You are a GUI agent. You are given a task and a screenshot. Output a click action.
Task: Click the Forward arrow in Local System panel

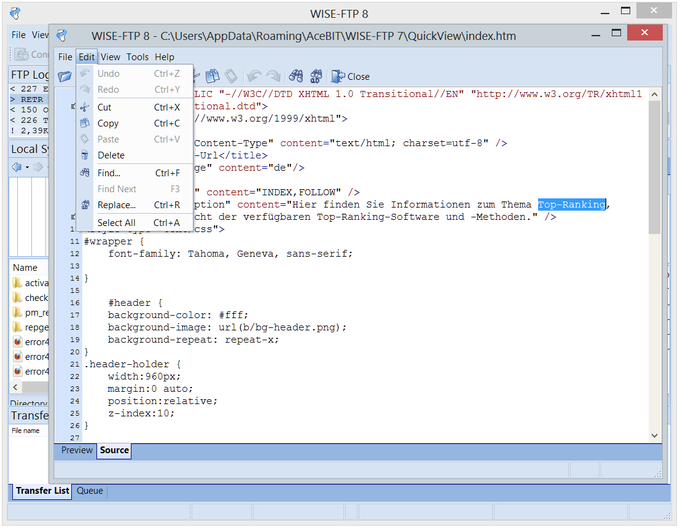(38, 167)
